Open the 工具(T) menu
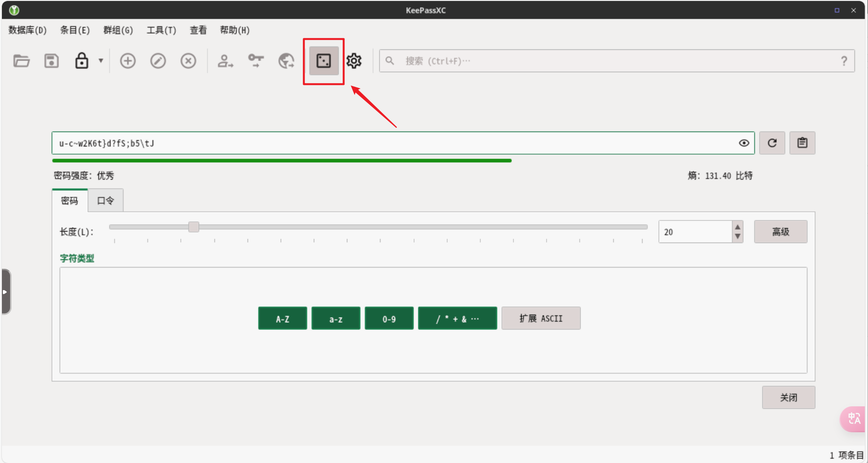Image resolution: width=868 pixels, height=463 pixels. click(161, 30)
